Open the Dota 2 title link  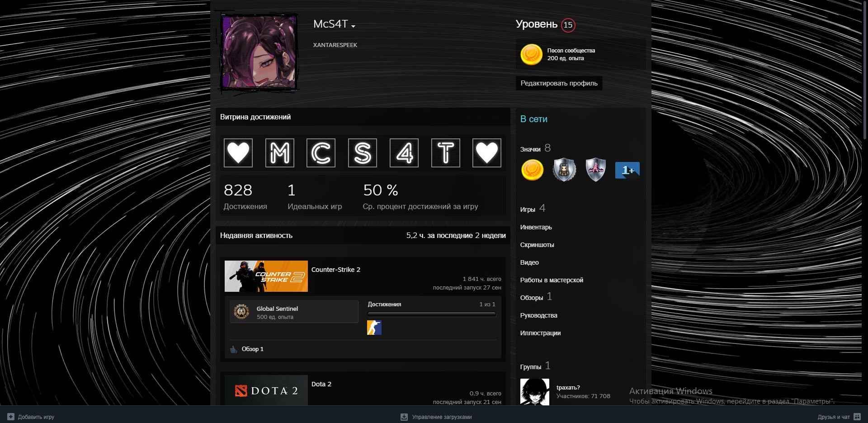(x=321, y=384)
